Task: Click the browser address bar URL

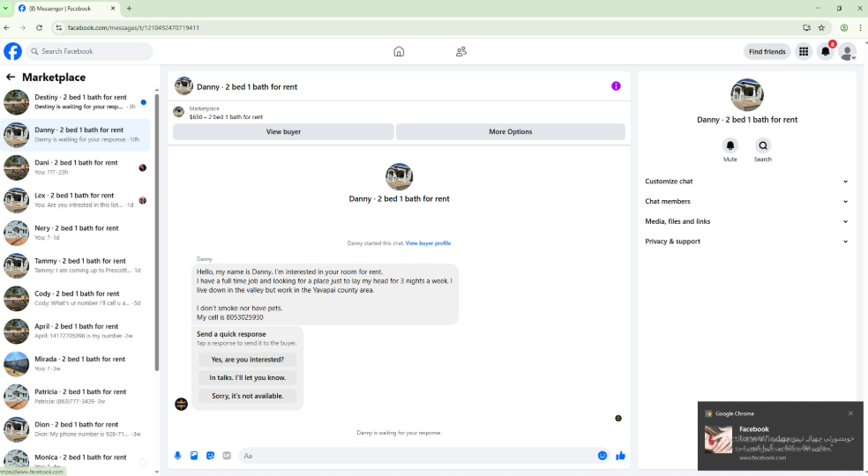Action: tap(133, 27)
